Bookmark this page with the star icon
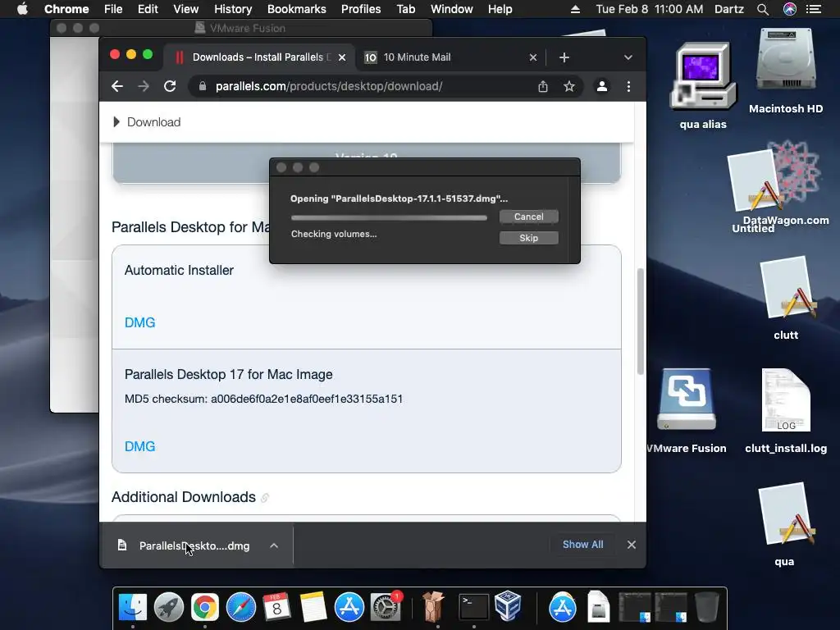Viewport: 840px width, 630px height. [x=569, y=86]
